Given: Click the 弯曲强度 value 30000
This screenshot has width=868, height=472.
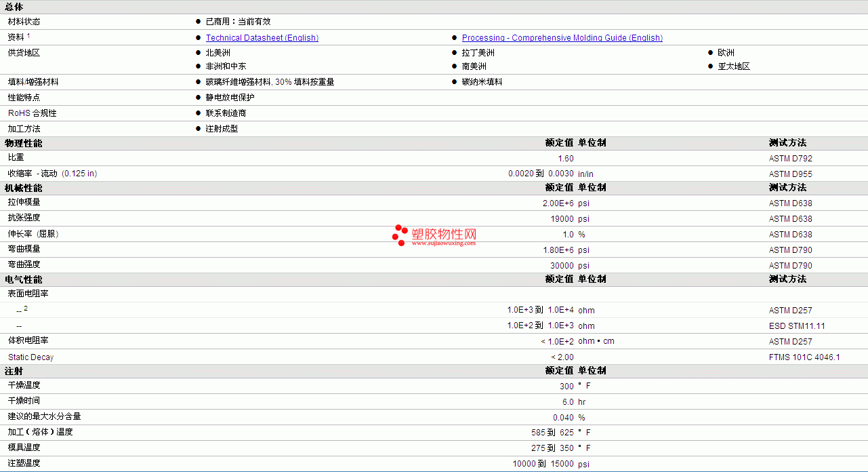Looking at the screenshot, I should tap(562, 266).
